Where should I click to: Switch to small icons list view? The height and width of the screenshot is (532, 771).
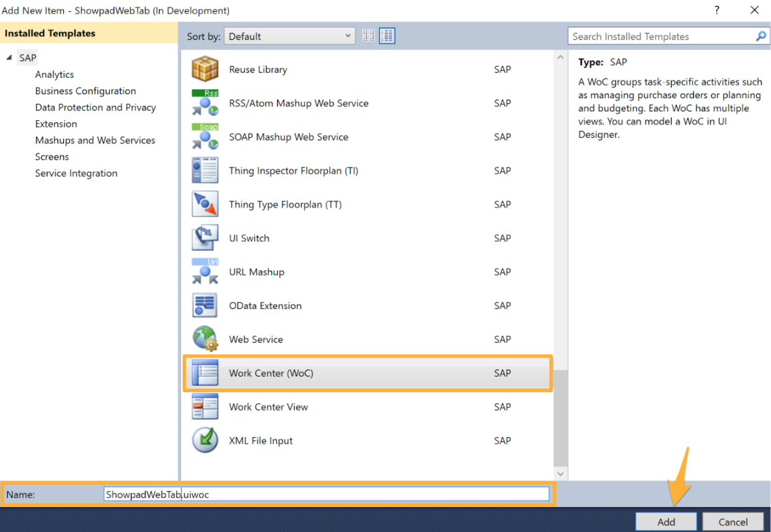[369, 36]
